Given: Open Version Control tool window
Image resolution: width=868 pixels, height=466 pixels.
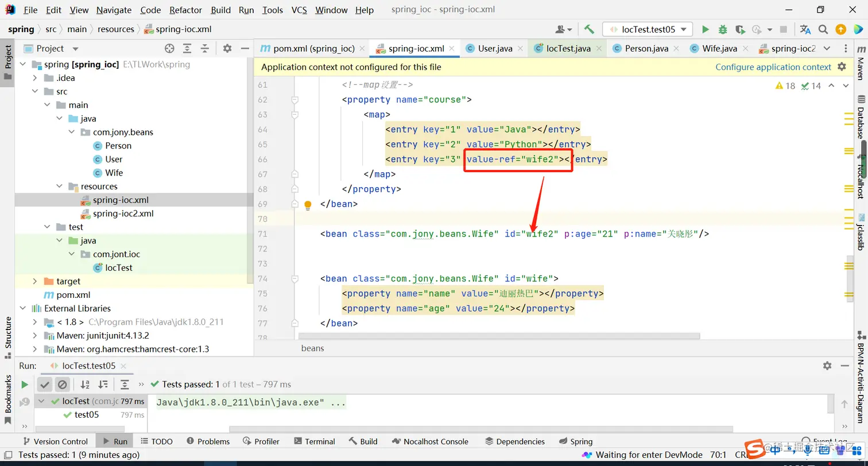Looking at the screenshot, I should [55, 441].
